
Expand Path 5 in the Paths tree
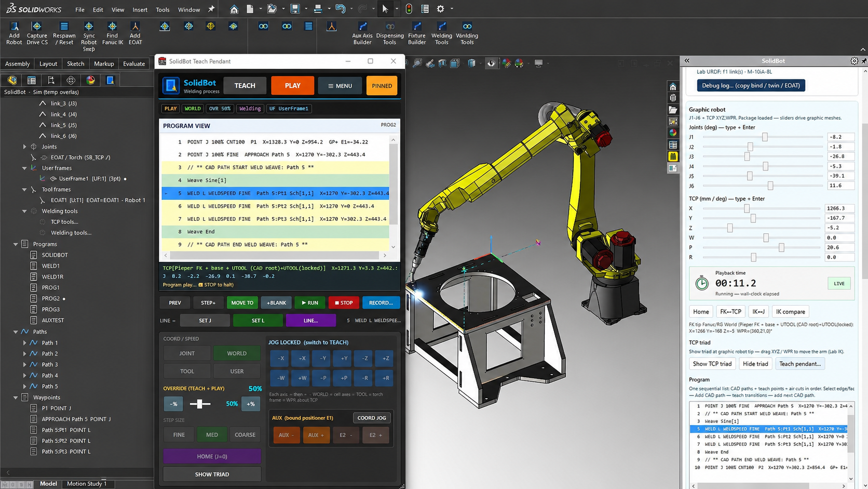(x=24, y=386)
